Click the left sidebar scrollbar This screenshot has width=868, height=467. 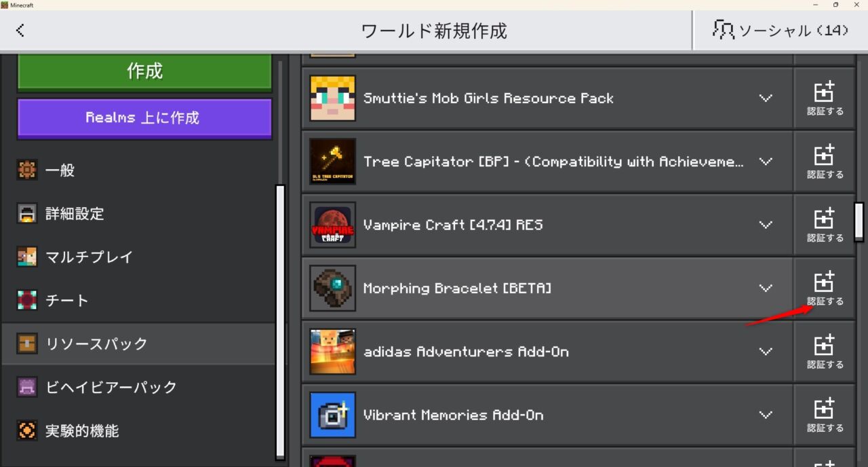point(280,322)
